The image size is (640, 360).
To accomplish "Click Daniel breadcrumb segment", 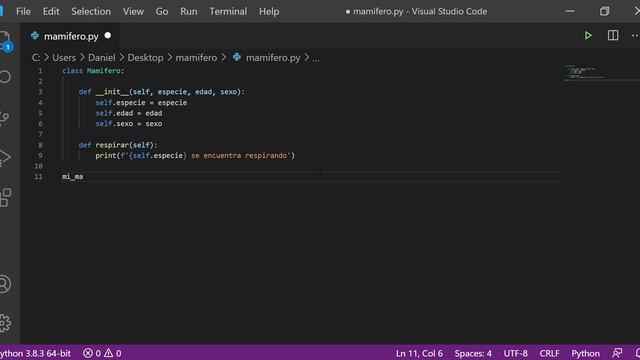I will (x=102, y=58).
